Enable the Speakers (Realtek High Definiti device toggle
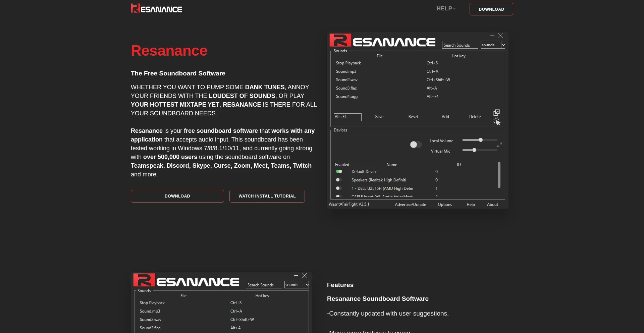This screenshot has height=333, width=644. pyautogui.click(x=339, y=180)
